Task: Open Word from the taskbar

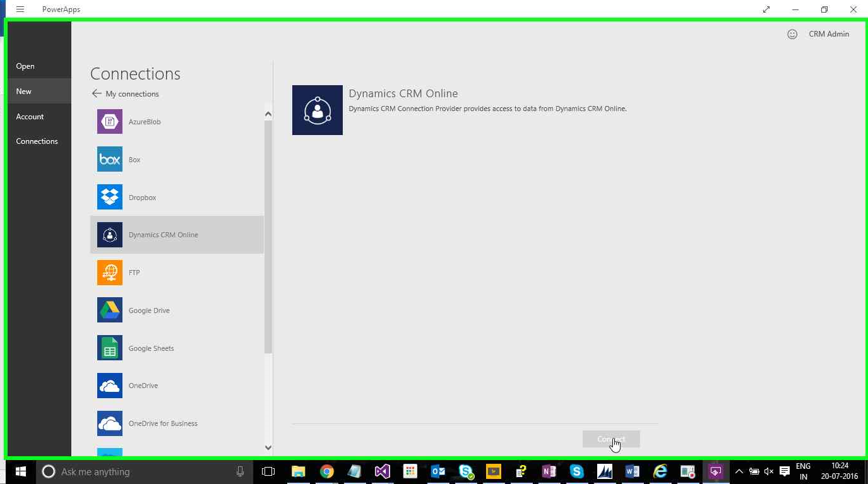Action: click(x=632, y=471)
